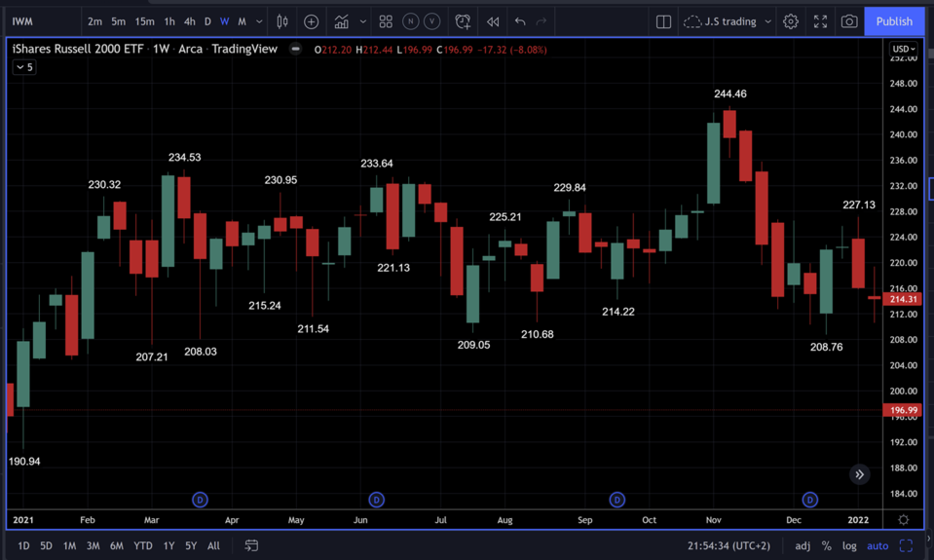Open the chart layout selector icon
Screen dimensions: 934x560
point(663,22)
